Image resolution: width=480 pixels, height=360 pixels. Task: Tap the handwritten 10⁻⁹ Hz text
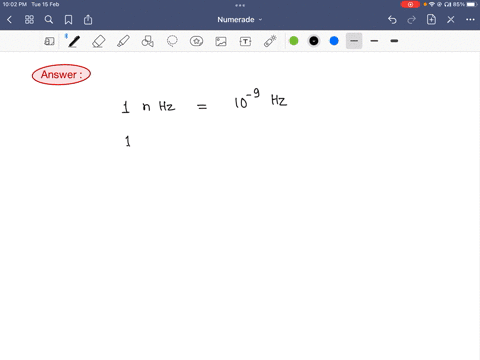(x=261, y=99)
